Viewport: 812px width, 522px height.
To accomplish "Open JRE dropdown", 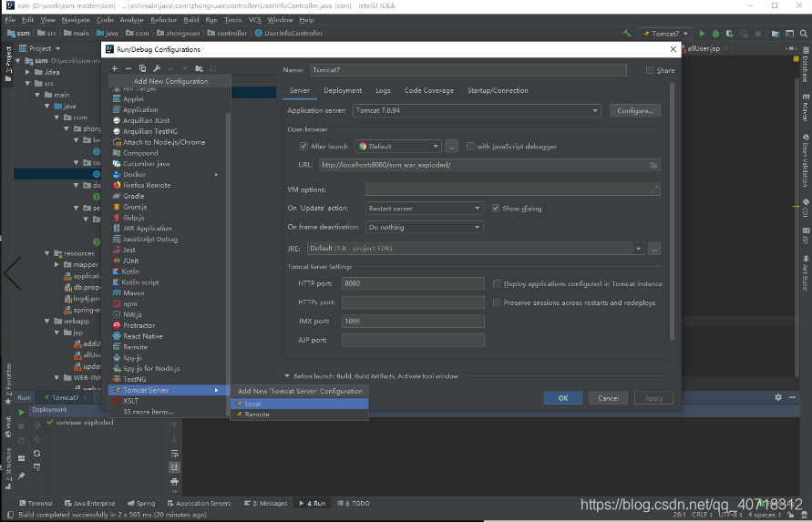I will click(x=476, y=249).
